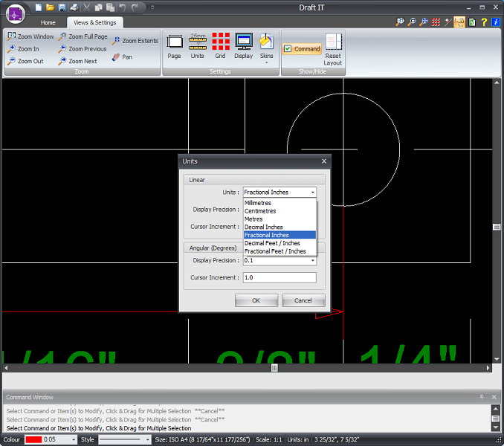Open the Draft IT application menu orb
The width and height of the screenshot is (504, 446).
(15, 14)
